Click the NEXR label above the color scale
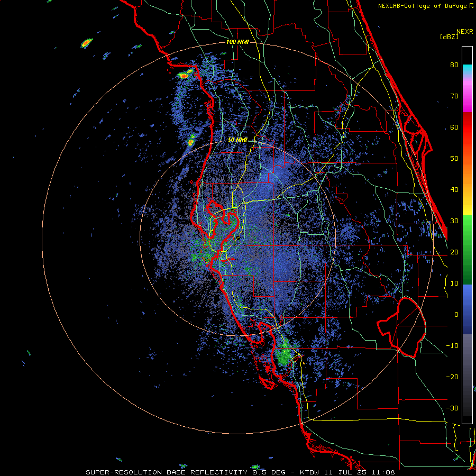This screenshot has width=476, height=476. click(x=464, y=32)
